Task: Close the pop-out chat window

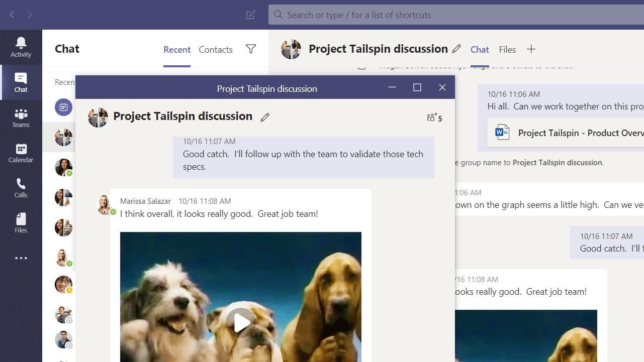Action: click(442, 87)
